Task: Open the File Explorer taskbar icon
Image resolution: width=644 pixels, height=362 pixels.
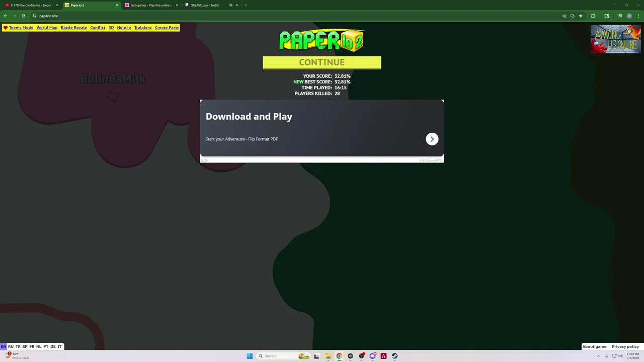Action: (328, 356)
